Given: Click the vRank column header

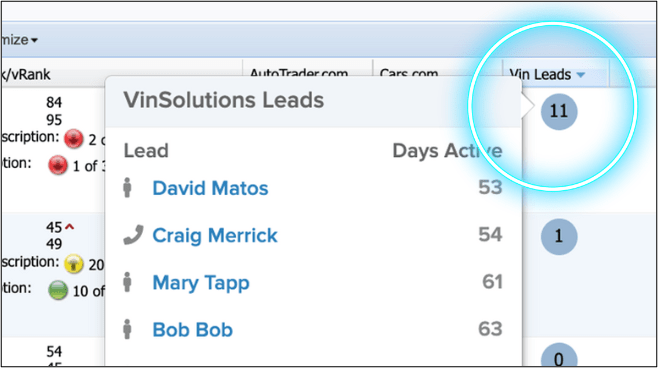Looking at the screenshot, I should [26, 75].
